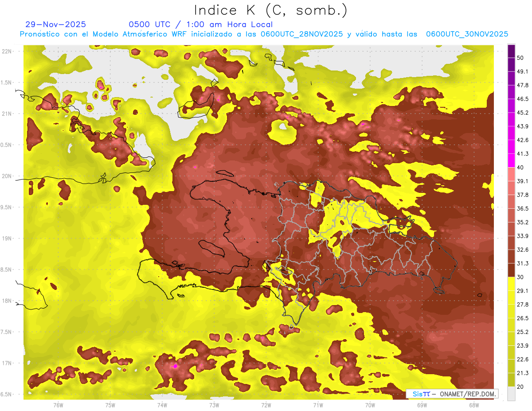Viewport: 532px width, 411px height.
Task: Click the "0.5N" latitude label
Action: click(x=7, y=145)
